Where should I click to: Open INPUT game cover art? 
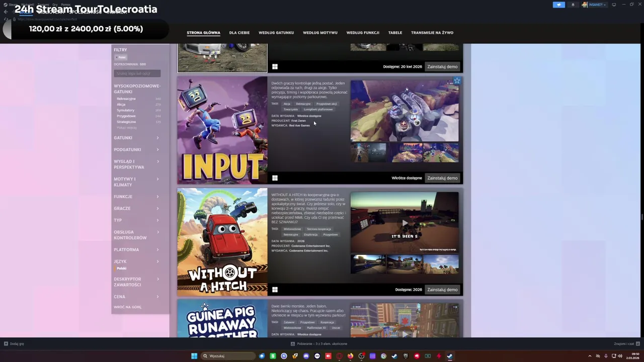pyautogui.click(x=222, y=130)
